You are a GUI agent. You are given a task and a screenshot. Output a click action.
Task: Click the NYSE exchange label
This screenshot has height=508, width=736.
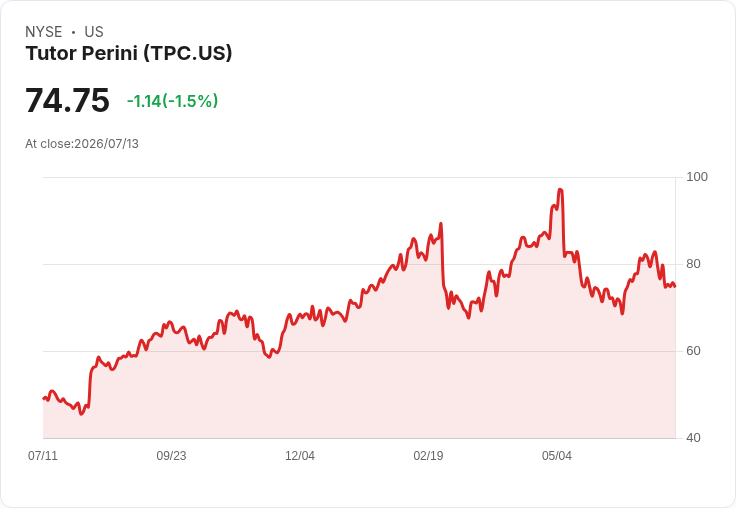(x=44, y=32)
